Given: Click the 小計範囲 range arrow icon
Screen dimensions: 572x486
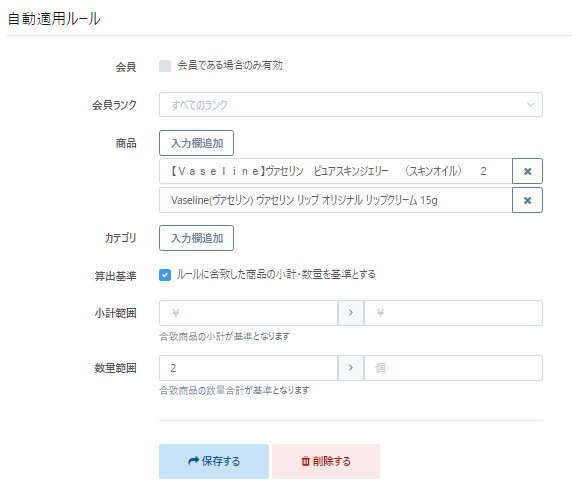Looking at the screenshot, I should tap(351, 313).
